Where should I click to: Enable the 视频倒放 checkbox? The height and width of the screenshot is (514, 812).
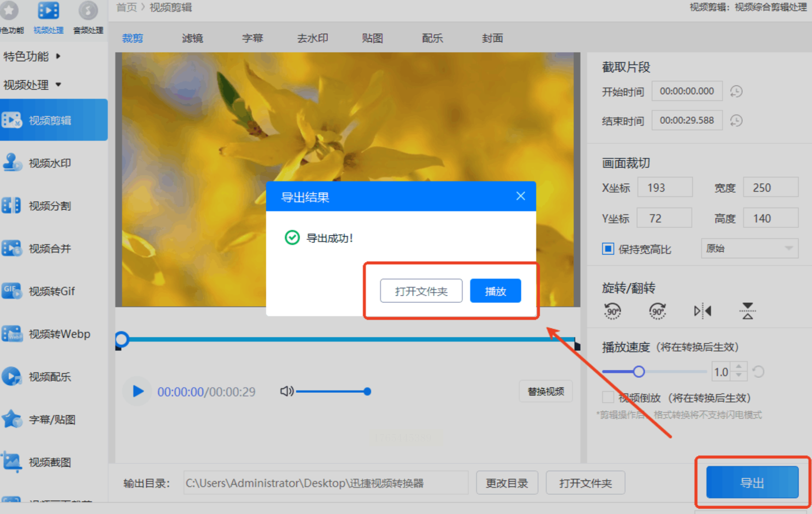click(608, 398)
